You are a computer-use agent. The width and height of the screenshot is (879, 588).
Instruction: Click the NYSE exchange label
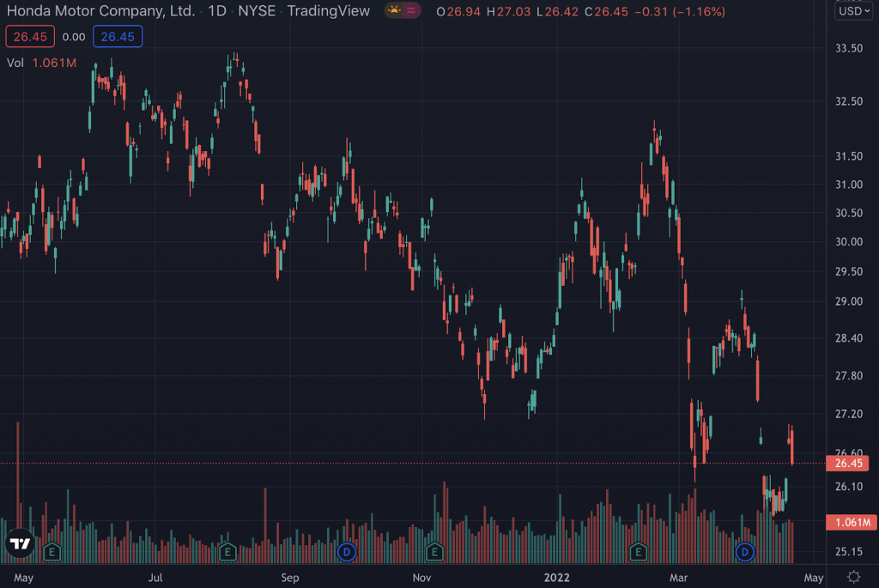[257, 10]
